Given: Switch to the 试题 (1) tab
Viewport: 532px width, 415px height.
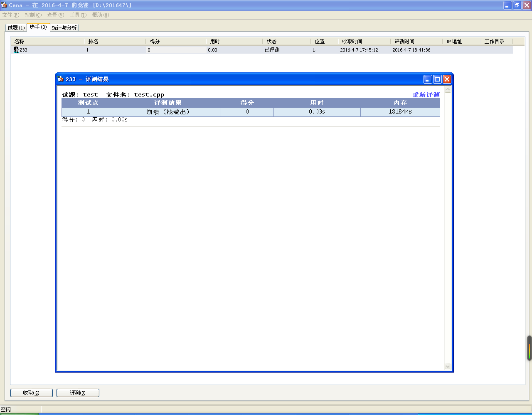Looking at the screenshot, I should [x=16, y=28].
